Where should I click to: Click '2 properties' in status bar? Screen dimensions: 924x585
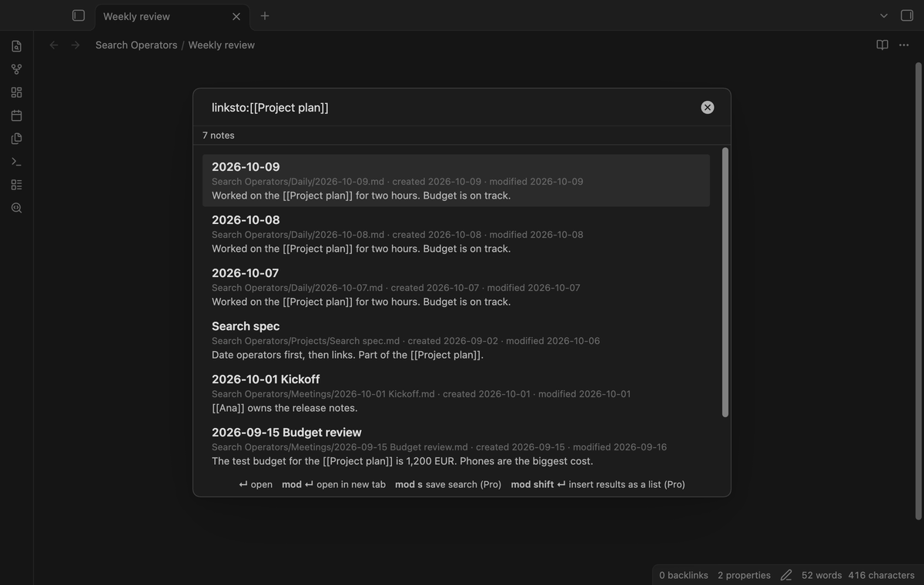[744, 575]
